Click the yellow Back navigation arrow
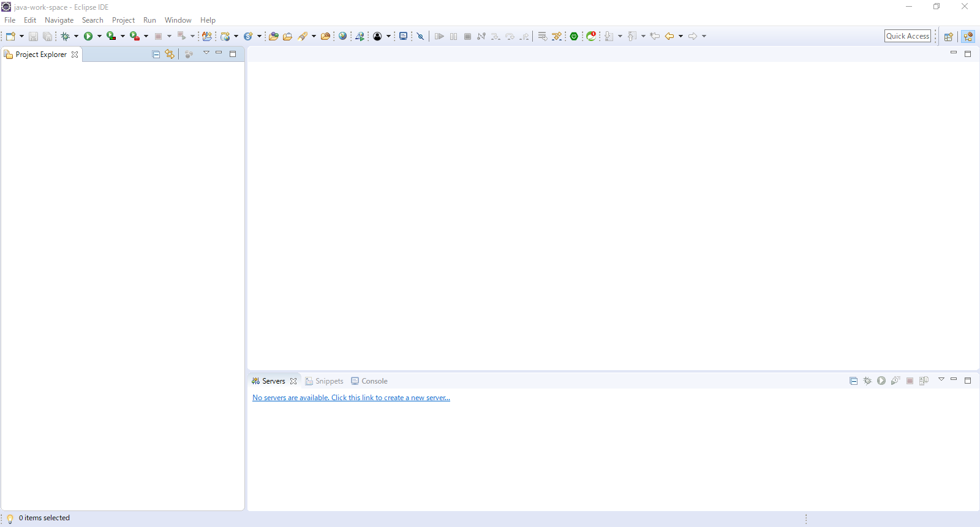980x527 pixels. pos(669,36)
